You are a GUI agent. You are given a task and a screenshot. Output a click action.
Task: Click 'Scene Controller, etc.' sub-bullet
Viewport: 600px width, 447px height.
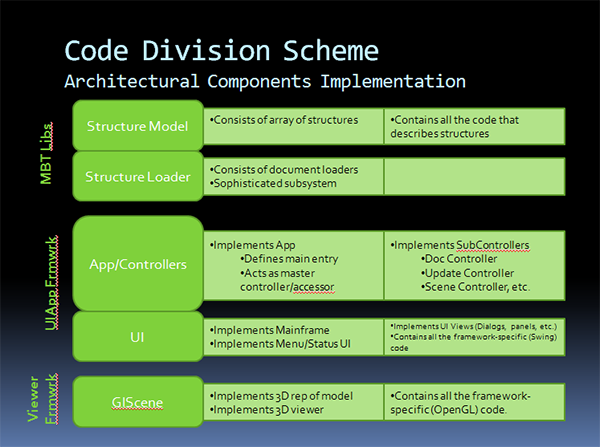pyautogui.click(x=475, y=287)
